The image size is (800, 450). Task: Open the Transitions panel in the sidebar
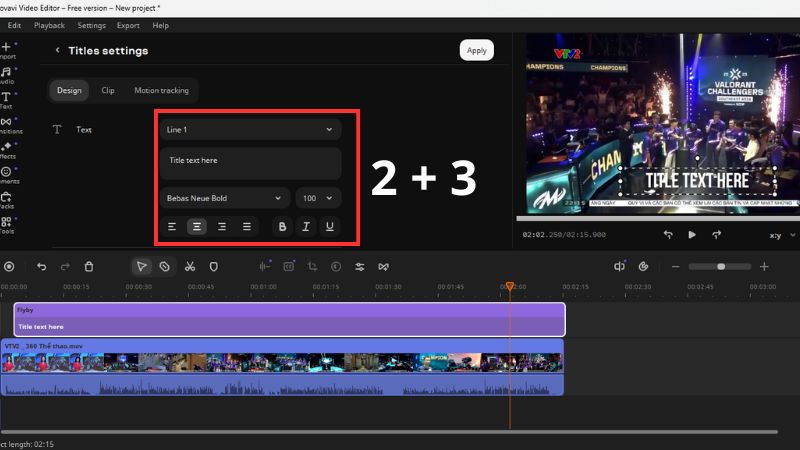coord(7,125)
